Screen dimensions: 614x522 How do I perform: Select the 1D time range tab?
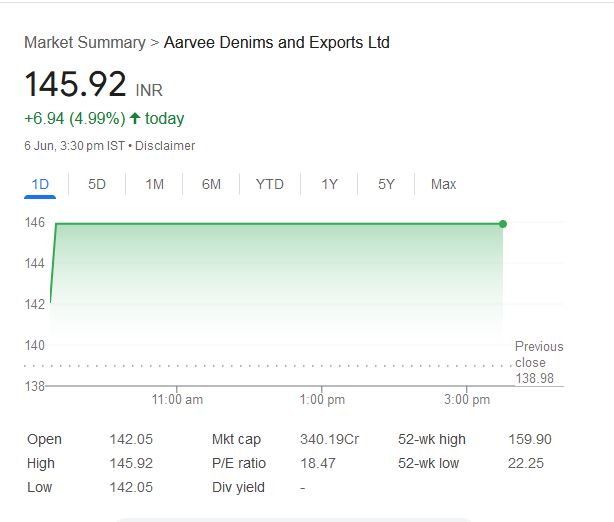click(x=40, y=184)
